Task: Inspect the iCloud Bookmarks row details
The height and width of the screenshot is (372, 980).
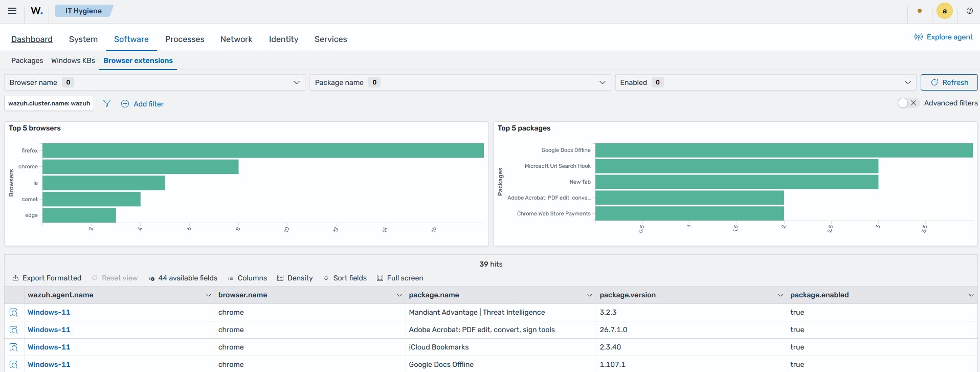Action: (14, 347)
